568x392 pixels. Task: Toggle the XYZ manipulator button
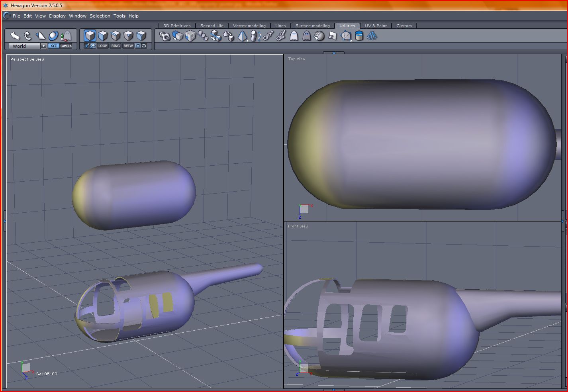click(x=53, y=46)
